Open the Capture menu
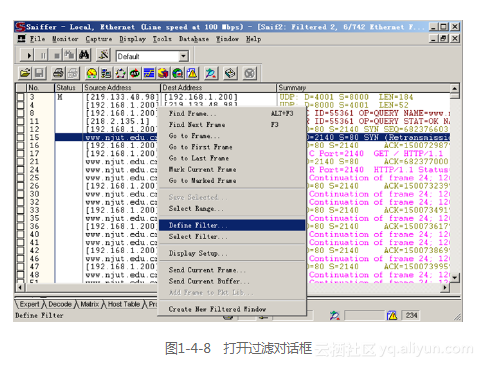The image size is (484, 368). tap(99, 39)
